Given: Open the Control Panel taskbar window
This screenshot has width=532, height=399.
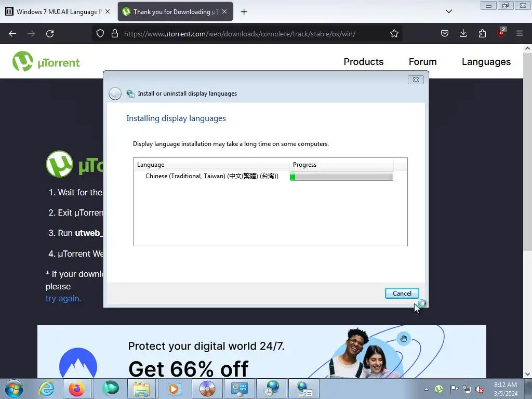Looking at the screenshot, I should pyautogui.click(x=239, y=389).
